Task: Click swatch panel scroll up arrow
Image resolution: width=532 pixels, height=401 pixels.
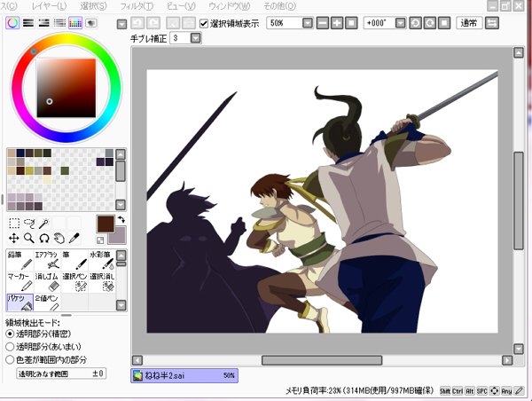Action: pyautogui.click(x=121, y=154)
